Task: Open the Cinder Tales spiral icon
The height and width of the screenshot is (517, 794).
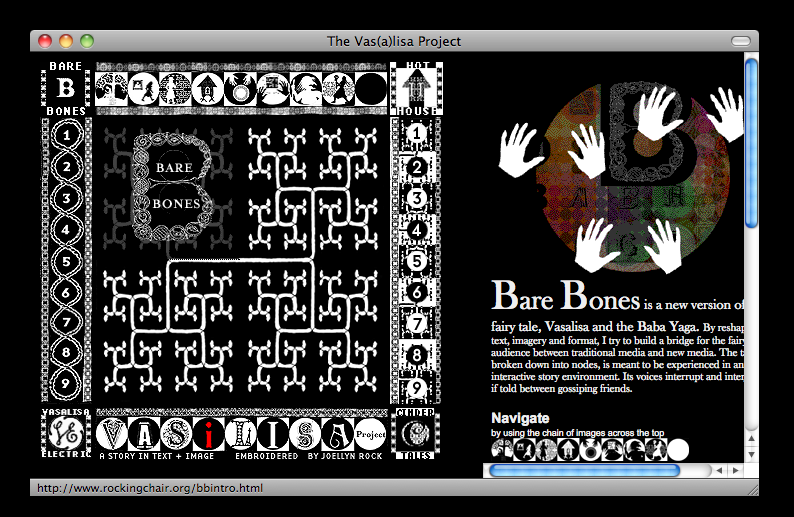Action: pyautogui.click(x=416, y=432)
